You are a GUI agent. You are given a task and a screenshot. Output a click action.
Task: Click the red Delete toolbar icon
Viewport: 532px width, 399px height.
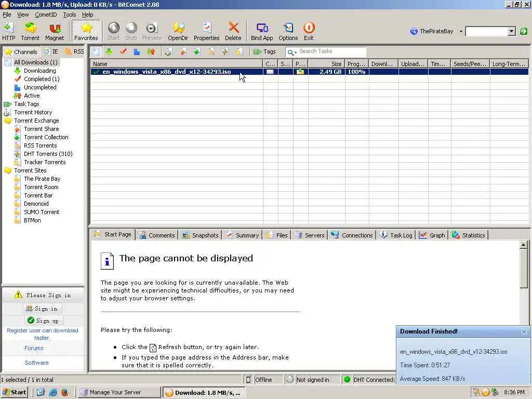(233, 31)
